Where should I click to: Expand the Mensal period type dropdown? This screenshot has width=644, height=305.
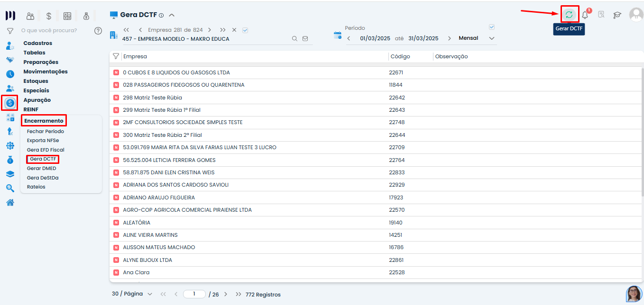point(492,38)
